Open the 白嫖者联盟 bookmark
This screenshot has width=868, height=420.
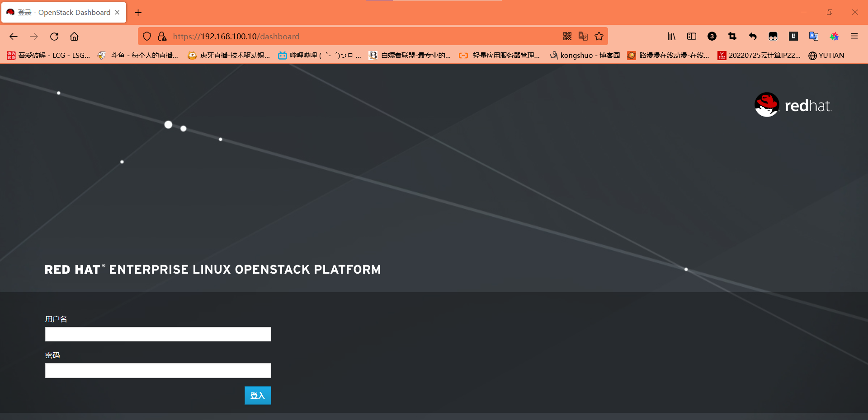click(x=410, y=56)
